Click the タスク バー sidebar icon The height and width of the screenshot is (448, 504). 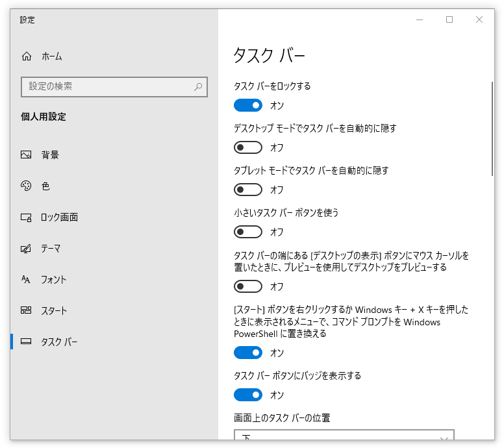(26, 342)
